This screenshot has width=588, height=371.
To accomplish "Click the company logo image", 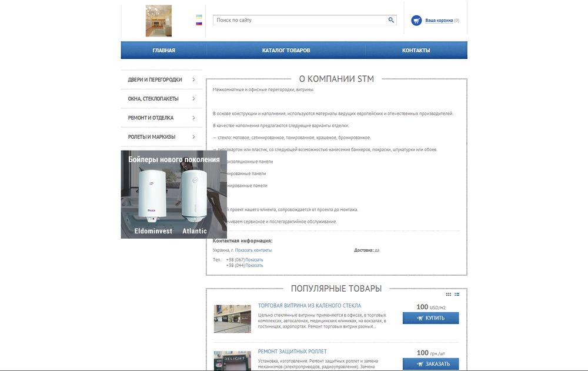I will tap(159, 21).
